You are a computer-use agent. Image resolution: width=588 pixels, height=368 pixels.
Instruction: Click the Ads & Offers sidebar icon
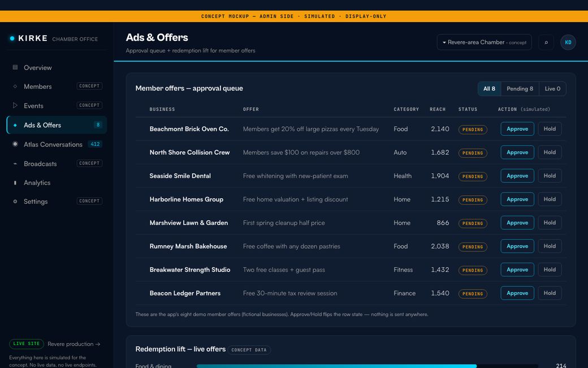(15, 125)
